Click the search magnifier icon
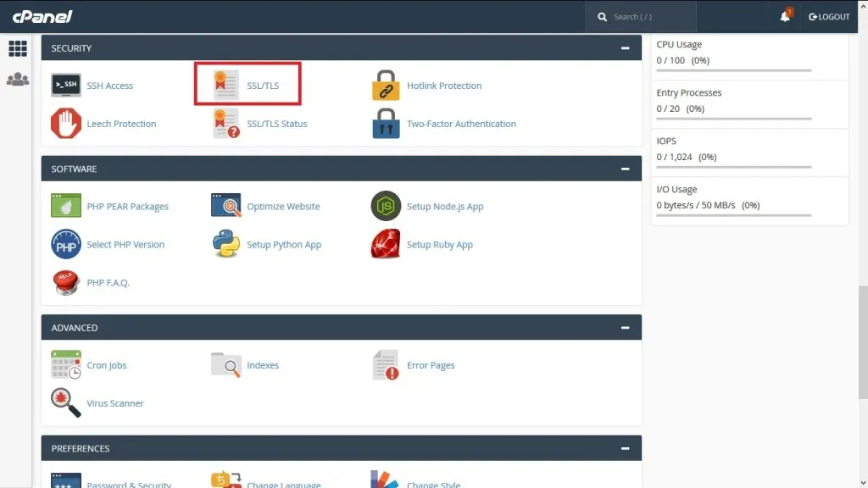The width and height of the screenshot is (868, 488). tap(603, 17)
